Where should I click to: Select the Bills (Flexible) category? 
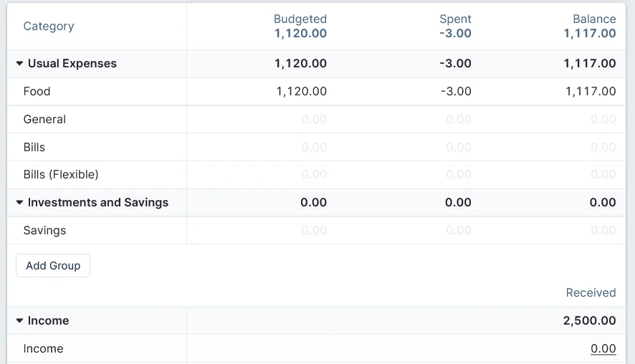pos(61,175)
